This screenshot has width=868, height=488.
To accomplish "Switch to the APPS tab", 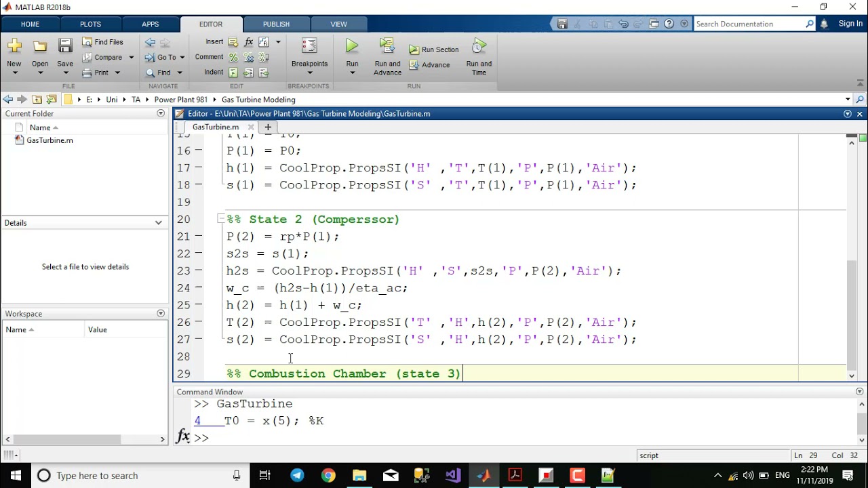I will coord(150,24).
